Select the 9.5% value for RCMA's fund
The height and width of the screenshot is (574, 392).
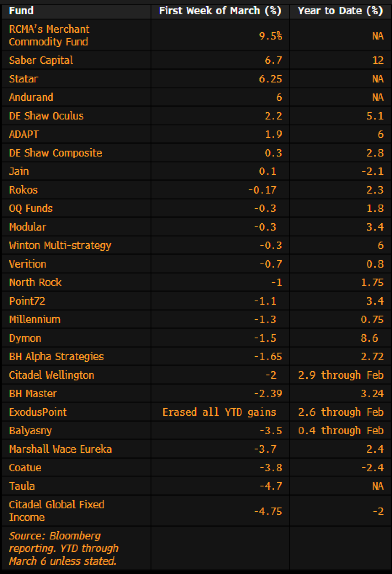click(x=270, y=36)
